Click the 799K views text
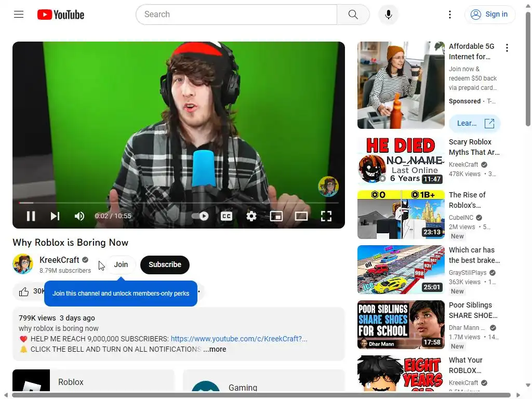 coord(37,318)
